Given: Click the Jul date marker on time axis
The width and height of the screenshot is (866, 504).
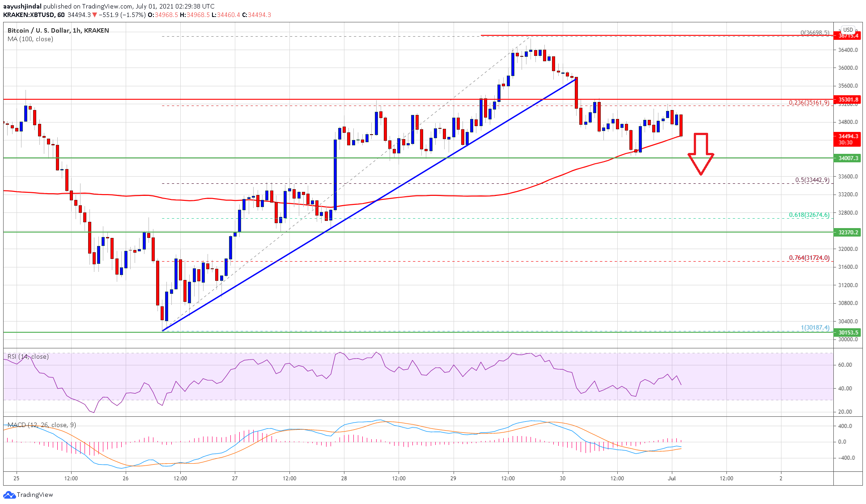Looking at the screenshot, I should click(x=671, y=479).
